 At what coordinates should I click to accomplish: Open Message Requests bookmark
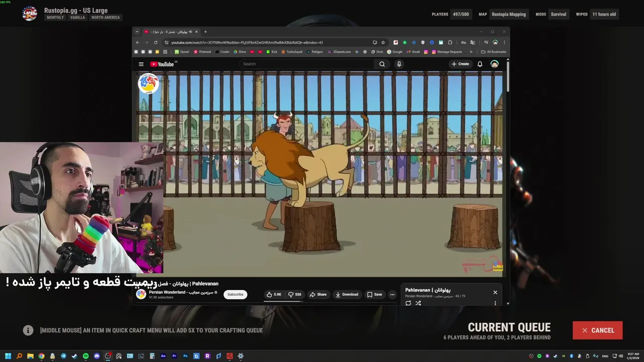pyautogui.click(x=447, y=52)
